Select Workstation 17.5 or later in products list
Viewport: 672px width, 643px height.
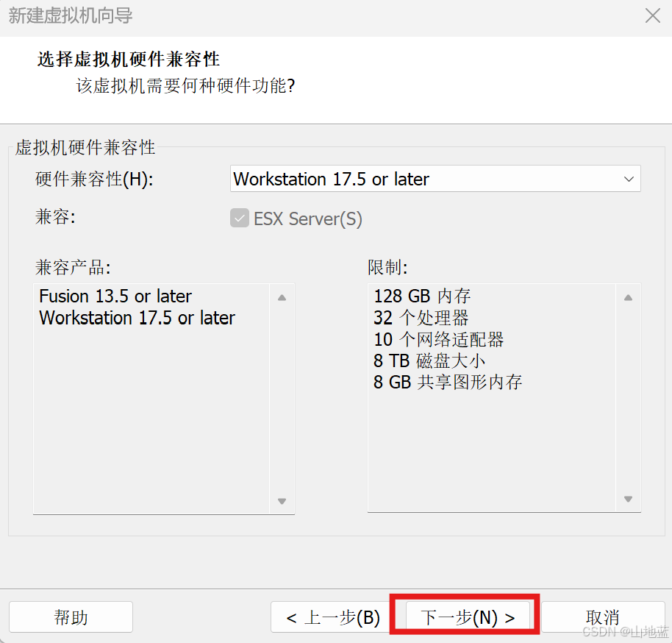[x=137, y=318]
